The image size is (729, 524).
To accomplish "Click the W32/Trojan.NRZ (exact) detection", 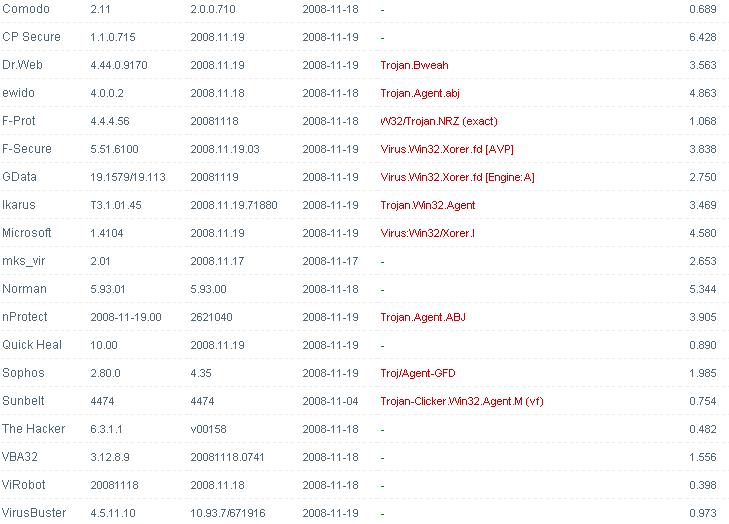I will point(438,121).
